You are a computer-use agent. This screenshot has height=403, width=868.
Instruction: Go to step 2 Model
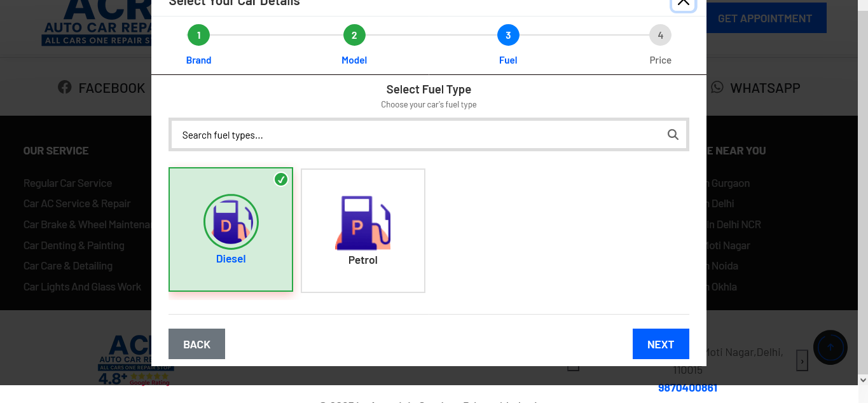[354, 36]
